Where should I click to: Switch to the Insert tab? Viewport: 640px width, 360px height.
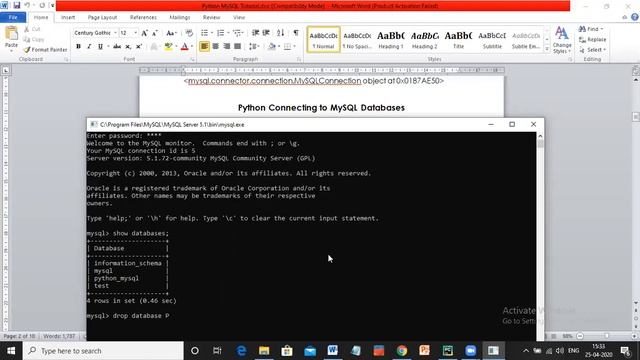pos(68,17)
